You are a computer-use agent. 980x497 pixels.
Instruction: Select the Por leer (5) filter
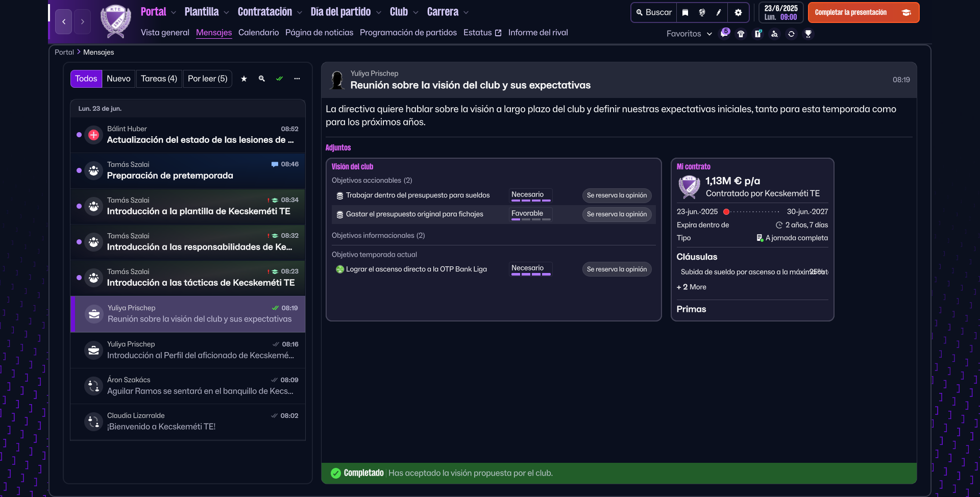[x=207, y=79]
